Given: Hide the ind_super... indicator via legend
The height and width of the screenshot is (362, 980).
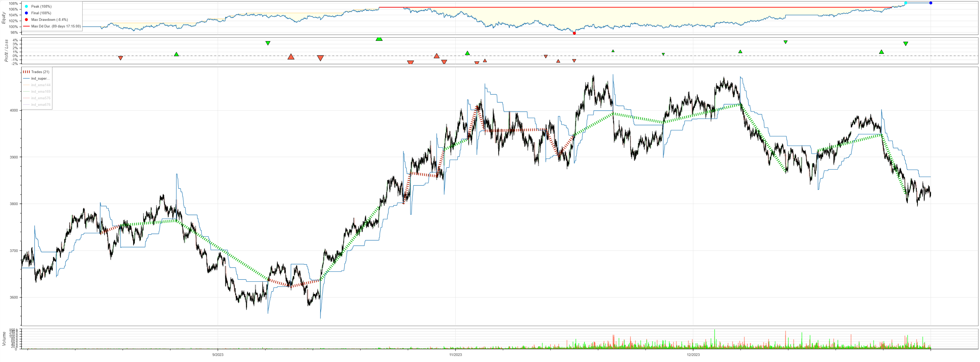Looking at the screenshot, I should pos(40,79).
